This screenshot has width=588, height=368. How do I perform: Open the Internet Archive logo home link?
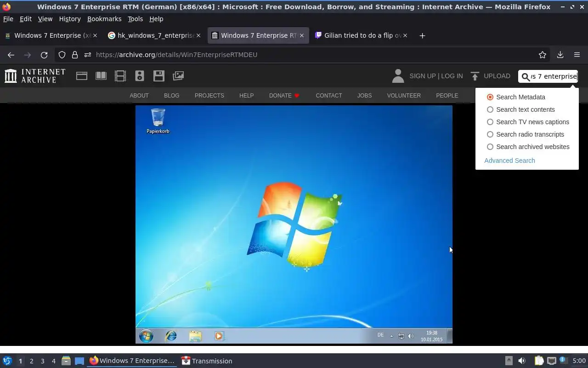[x=35, y=76]
